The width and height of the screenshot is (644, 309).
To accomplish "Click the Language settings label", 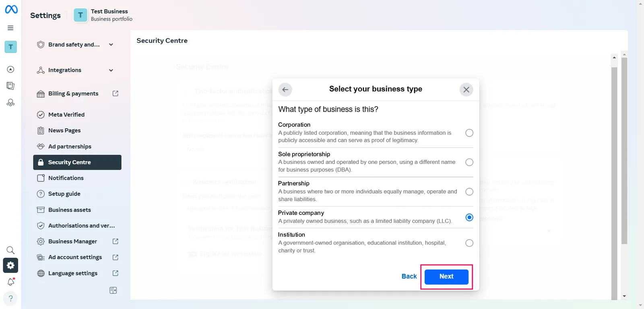I will [x=73, y=273].
